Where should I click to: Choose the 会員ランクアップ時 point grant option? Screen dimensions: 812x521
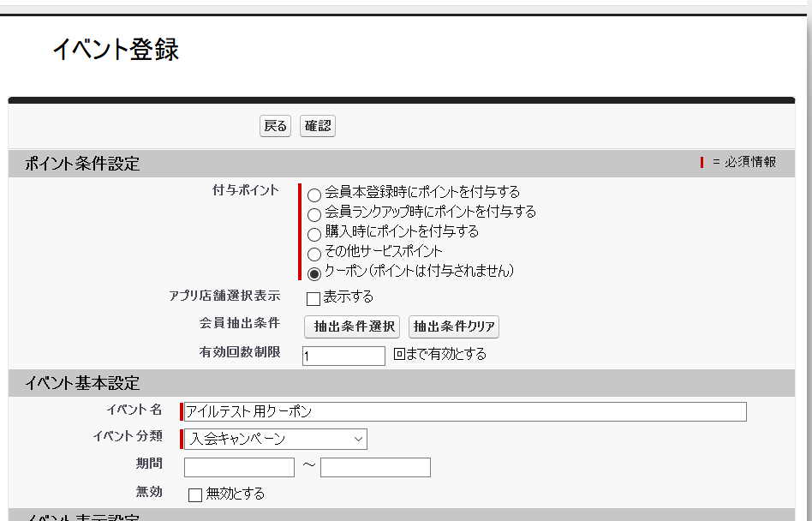314,213
